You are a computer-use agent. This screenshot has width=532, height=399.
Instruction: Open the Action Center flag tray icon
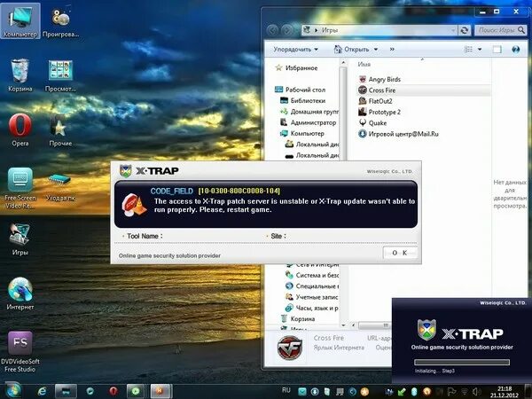[x=451, y=392]
